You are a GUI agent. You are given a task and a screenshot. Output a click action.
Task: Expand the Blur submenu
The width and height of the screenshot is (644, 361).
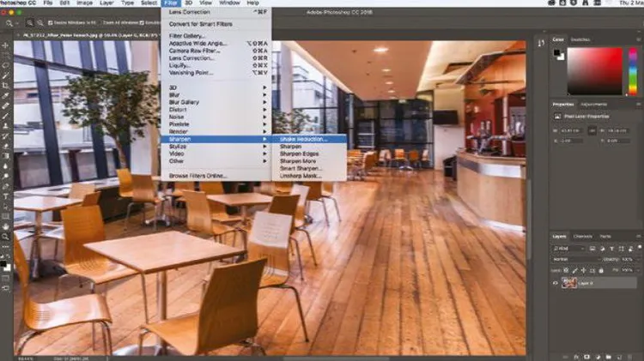coord(216,95)
